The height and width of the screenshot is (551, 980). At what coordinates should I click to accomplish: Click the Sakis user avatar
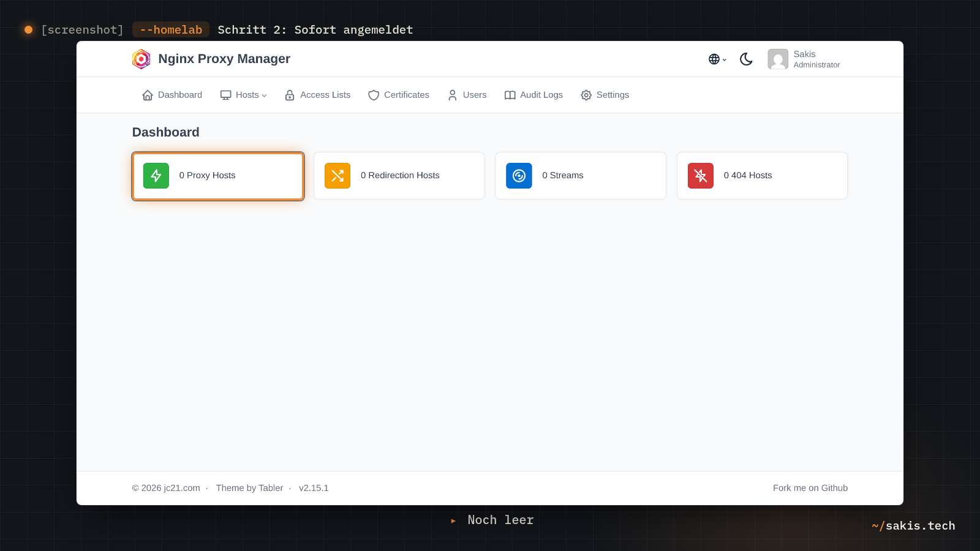tap(778, 59)
